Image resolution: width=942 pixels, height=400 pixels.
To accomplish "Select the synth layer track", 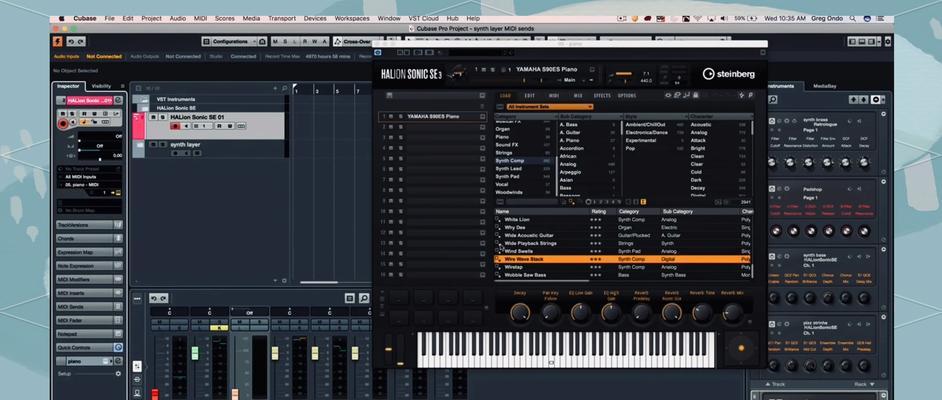I will [185, 145].
